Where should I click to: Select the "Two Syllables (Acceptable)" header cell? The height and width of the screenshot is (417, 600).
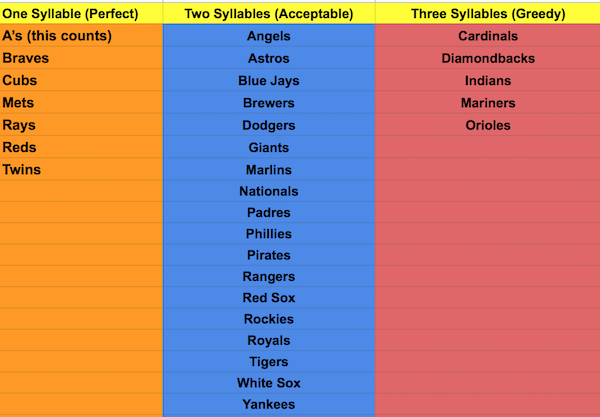click(x=269, y=14)
